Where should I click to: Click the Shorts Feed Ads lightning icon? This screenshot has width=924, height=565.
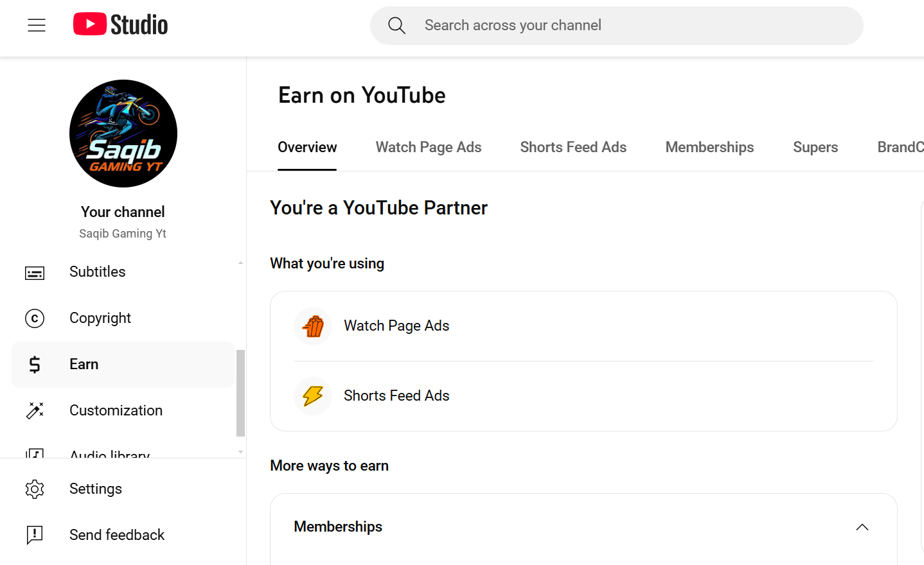tap(313, 396)
